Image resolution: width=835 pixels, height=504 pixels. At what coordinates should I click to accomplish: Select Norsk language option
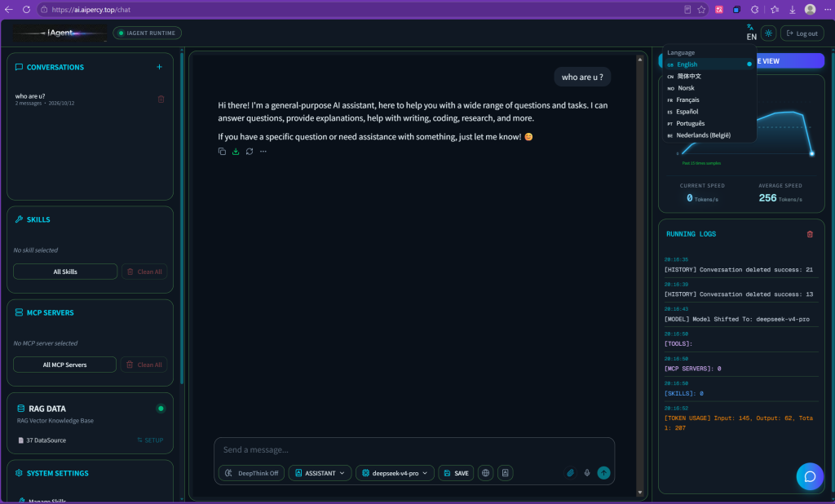coord(709,88)
